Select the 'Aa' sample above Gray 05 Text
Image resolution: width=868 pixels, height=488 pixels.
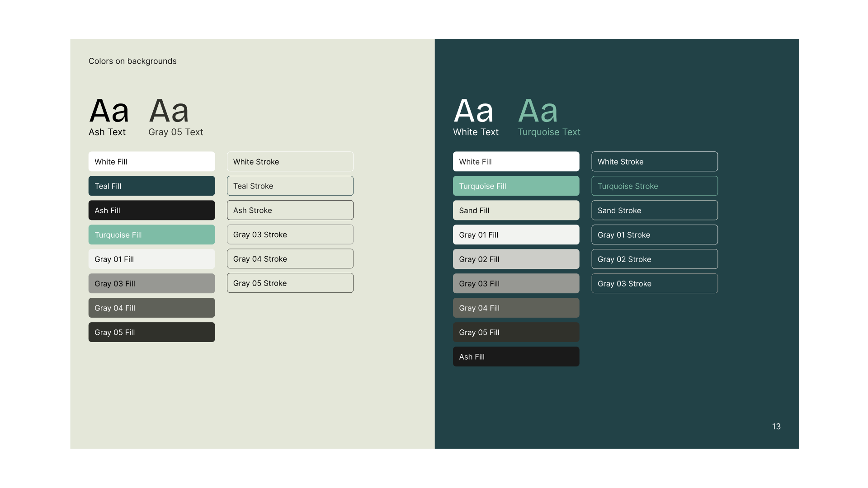point(169,111)
